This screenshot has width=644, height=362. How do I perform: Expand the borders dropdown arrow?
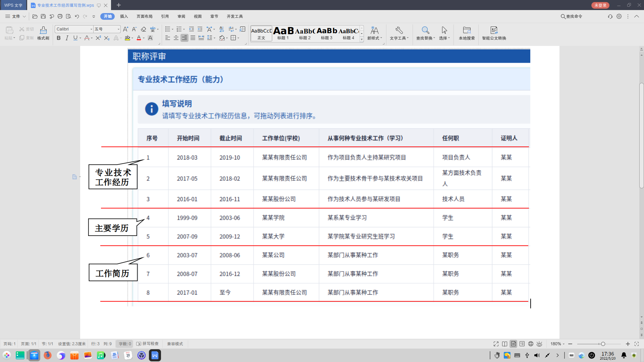[238, 38]
